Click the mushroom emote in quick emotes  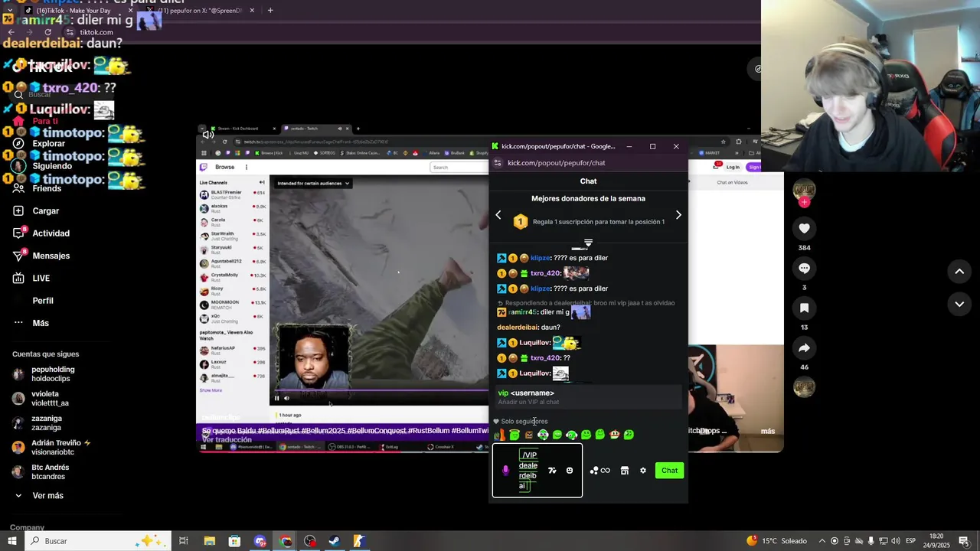tap(614, 435)
